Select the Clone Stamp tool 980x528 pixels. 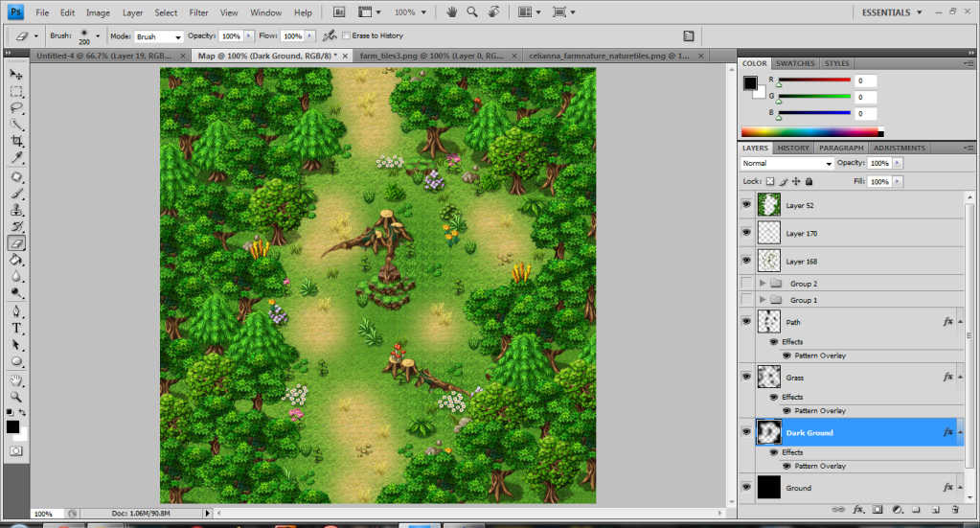coord(16,210)
